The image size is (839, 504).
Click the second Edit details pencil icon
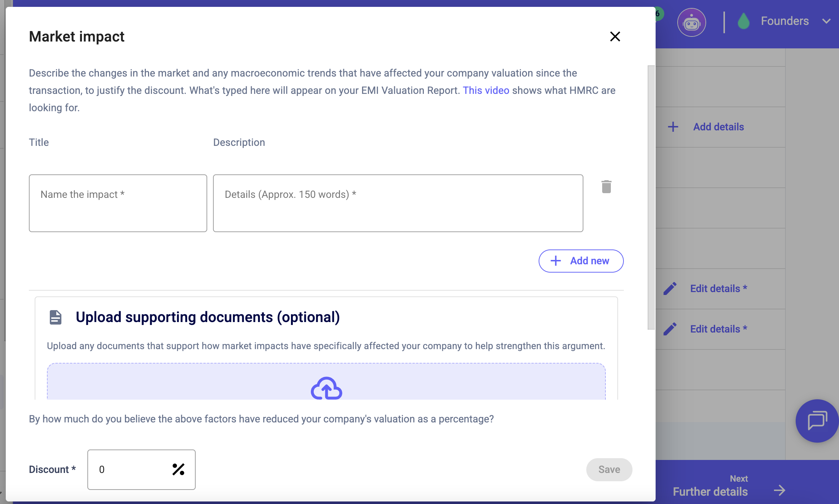coord(670,329)
